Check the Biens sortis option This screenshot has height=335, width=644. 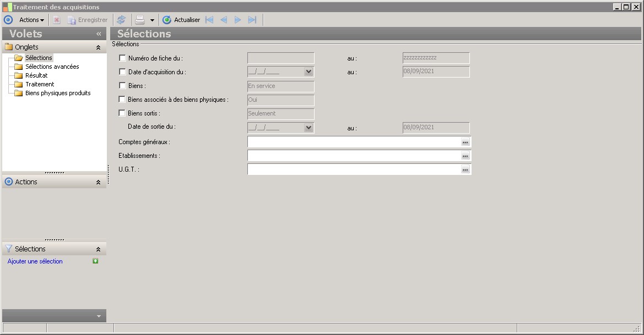pos(122,113)
